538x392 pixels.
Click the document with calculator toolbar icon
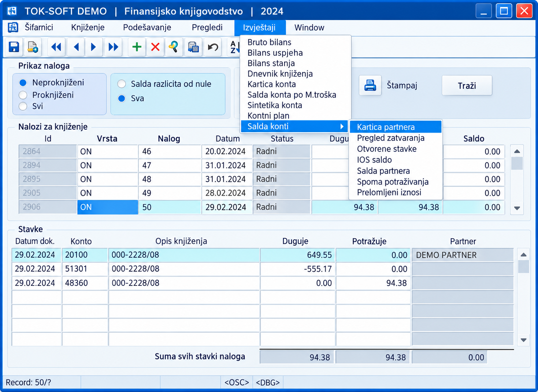pyautogui.click(x=193, y=47)
